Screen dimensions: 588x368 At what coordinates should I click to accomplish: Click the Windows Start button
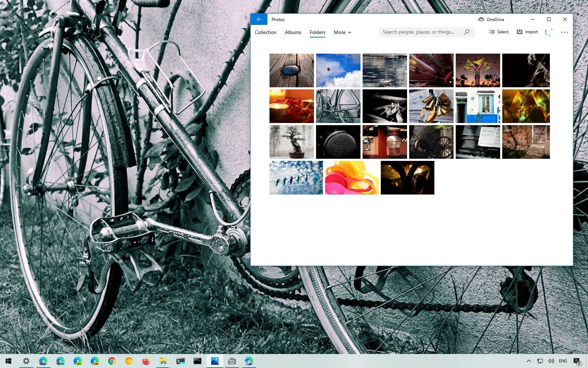[x=7, y=361]
